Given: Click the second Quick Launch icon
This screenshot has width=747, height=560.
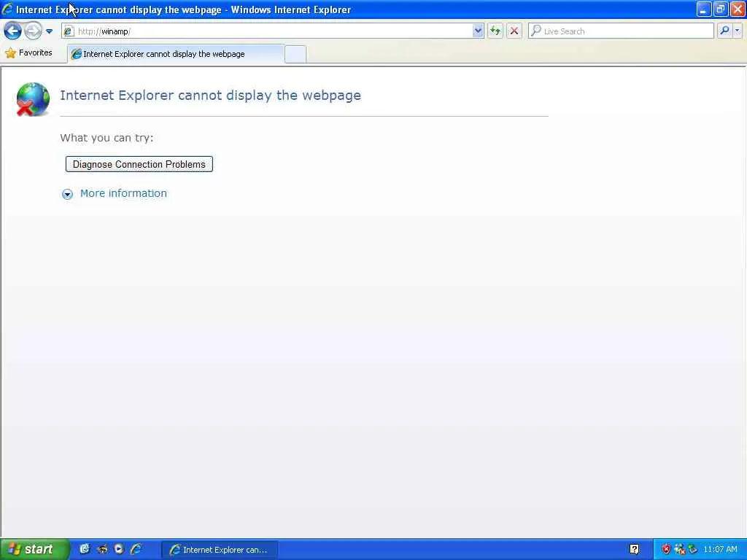Looking at the screenshot, I should click(x=102, y=550).
